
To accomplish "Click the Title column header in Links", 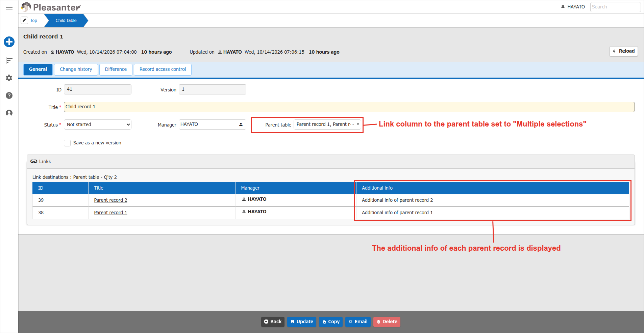I will 162,188.
